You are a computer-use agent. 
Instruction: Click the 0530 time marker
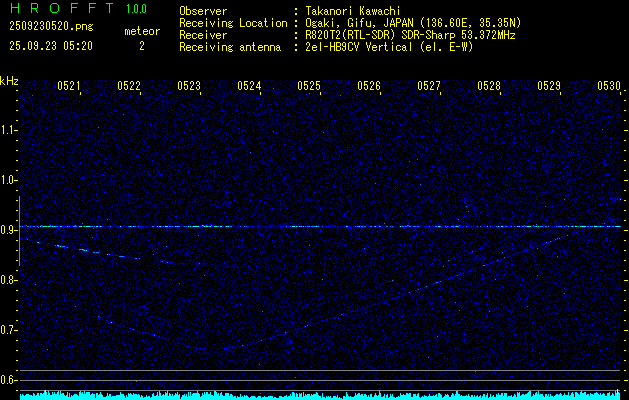(609, 87)
